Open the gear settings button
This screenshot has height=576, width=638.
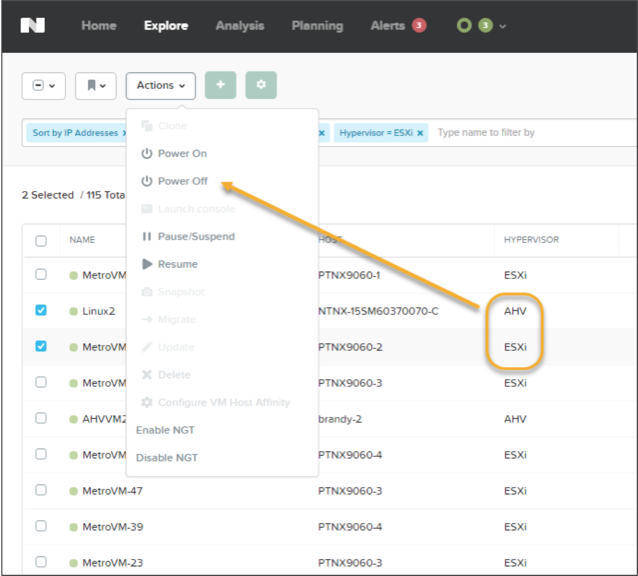(261, 85)
